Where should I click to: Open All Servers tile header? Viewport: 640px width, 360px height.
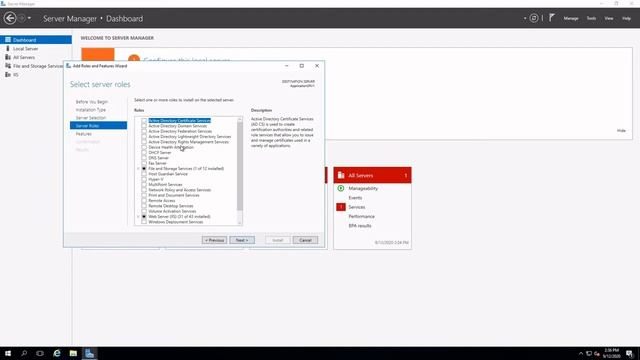[x=372, y=175]
